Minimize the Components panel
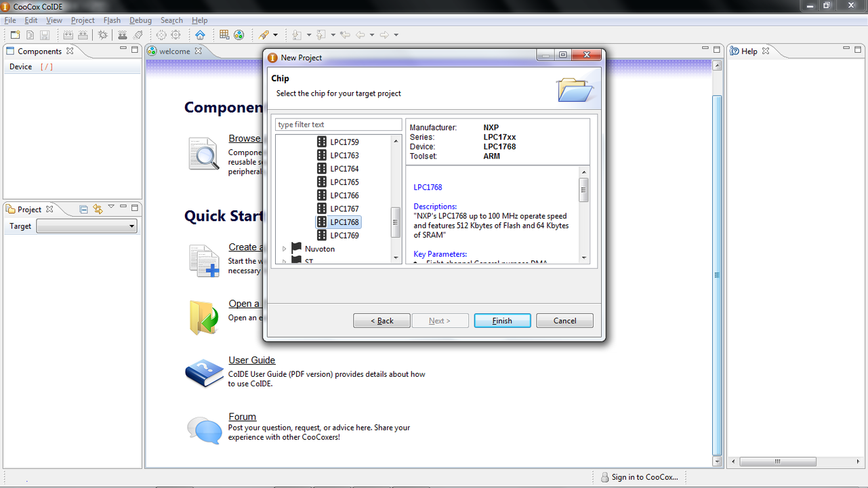 123,49
